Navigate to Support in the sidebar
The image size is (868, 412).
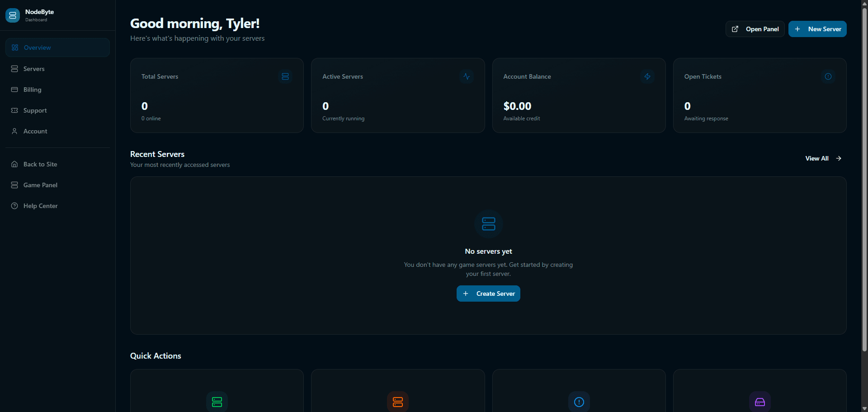click(57, 110)
